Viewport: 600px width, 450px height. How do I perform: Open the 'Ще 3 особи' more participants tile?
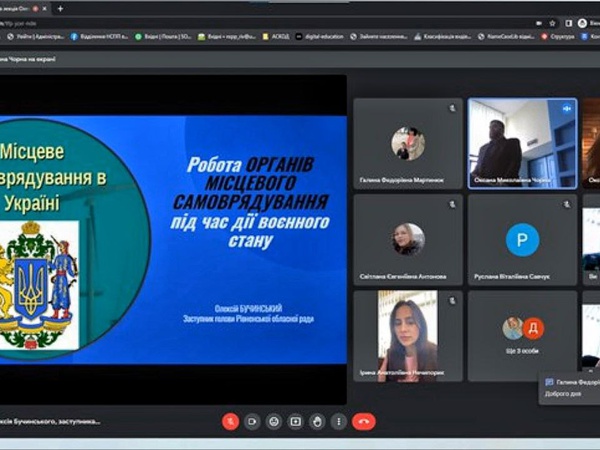coord(523,336)
